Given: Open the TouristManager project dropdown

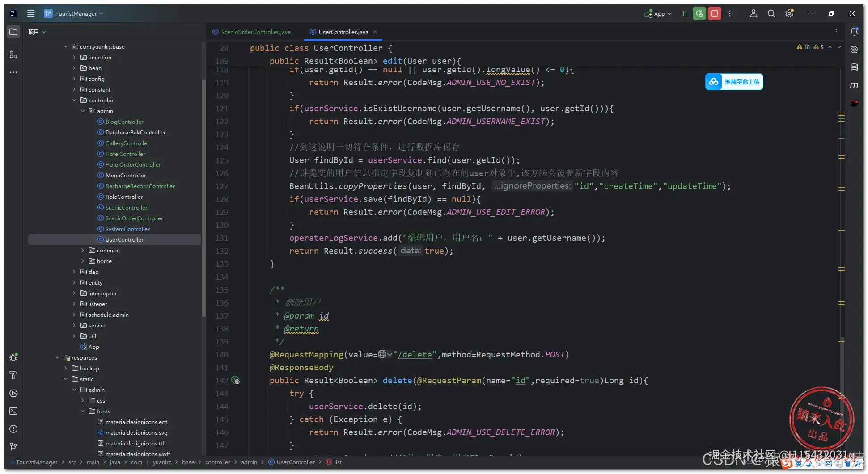Looking at the screenshot, I should (x=74, y=13).
